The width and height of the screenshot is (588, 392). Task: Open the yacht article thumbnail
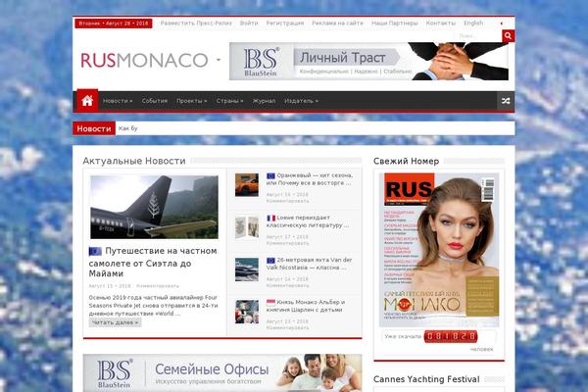point(247,269)
